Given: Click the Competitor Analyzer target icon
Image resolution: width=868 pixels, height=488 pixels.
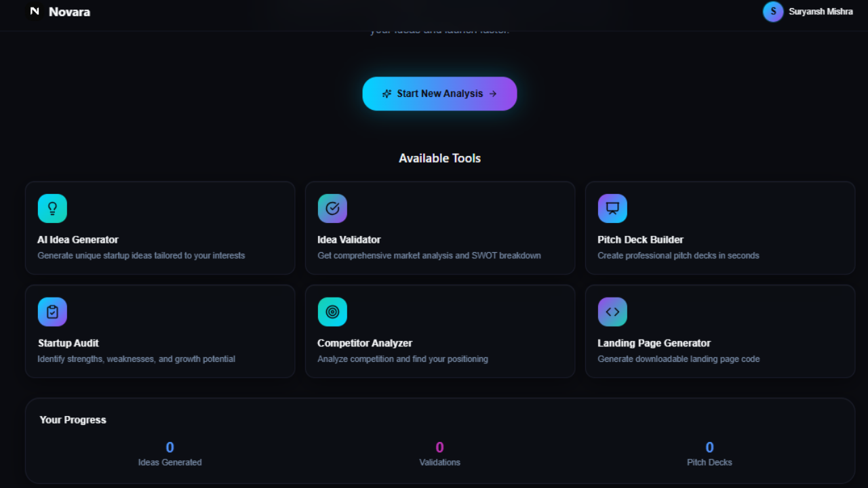Looking at the screenshot, I should click(x=332, y=312).
